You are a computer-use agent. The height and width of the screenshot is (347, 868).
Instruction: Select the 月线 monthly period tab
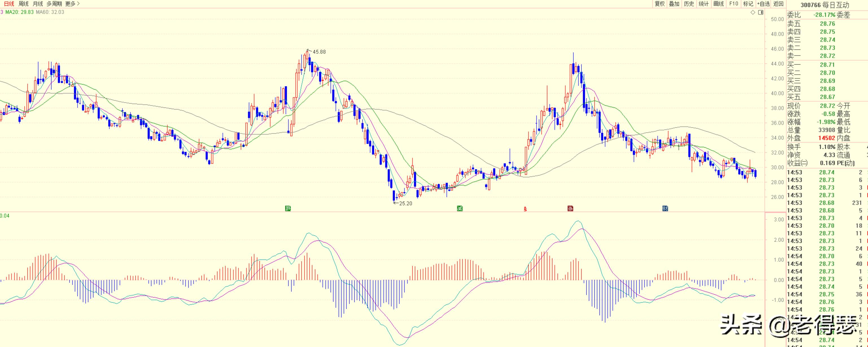(x=38, y=4)
